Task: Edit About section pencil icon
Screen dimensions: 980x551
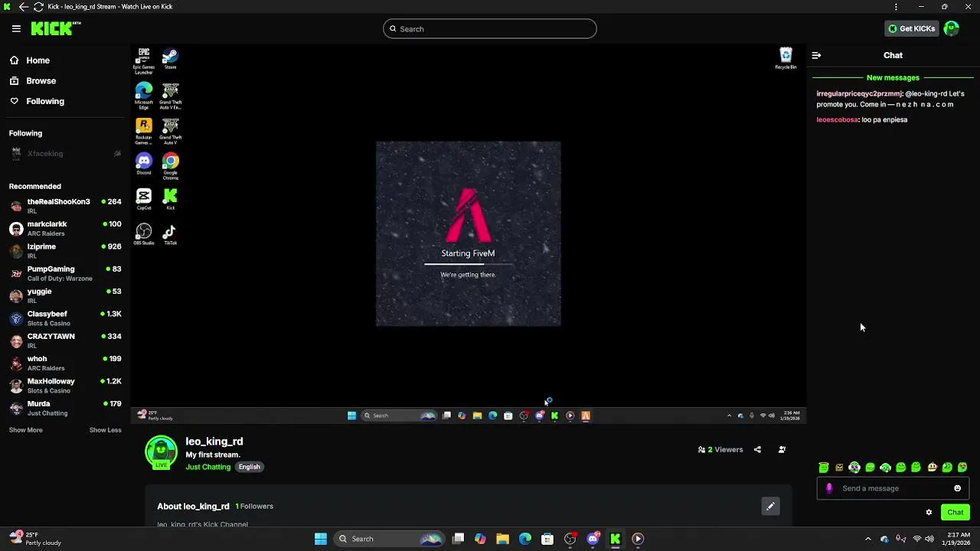Action: tap(770, 507)
